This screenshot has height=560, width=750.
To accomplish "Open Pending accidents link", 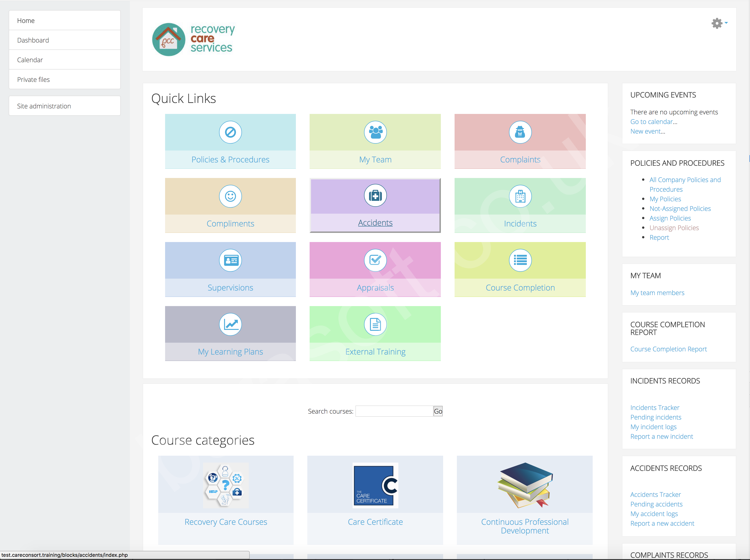I will click(656, 504).
